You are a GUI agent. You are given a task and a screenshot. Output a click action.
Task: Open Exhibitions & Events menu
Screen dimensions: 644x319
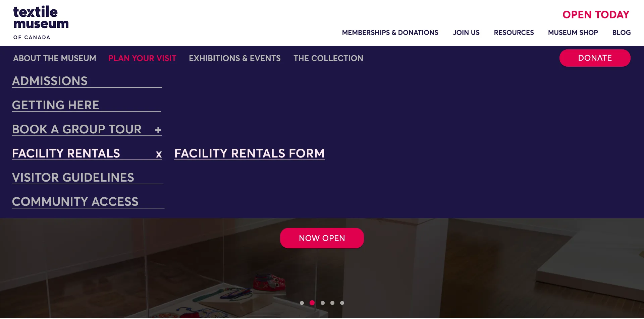click(235, 58)
